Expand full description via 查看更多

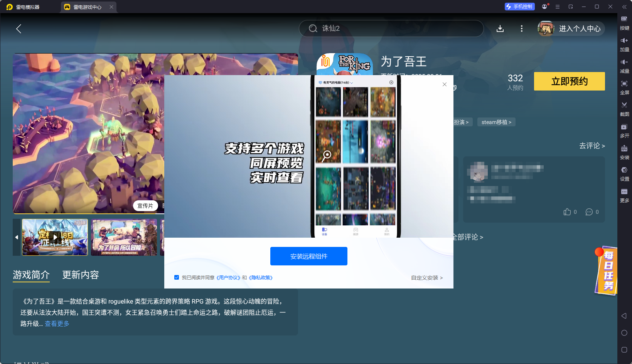pos(57,324)
